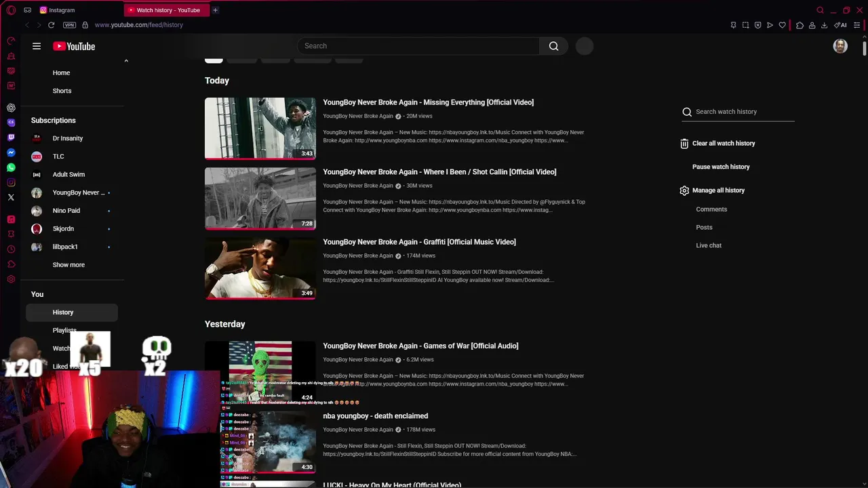Screen dimensions: 868x488
Task: Open the browser AI assistant button
Action: point(840,25)
